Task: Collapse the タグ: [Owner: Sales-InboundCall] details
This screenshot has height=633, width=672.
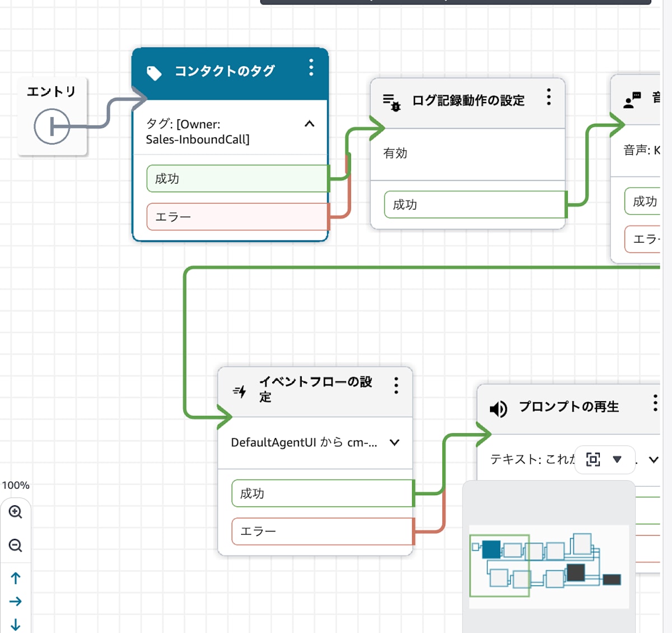Action: coord(309,124)
